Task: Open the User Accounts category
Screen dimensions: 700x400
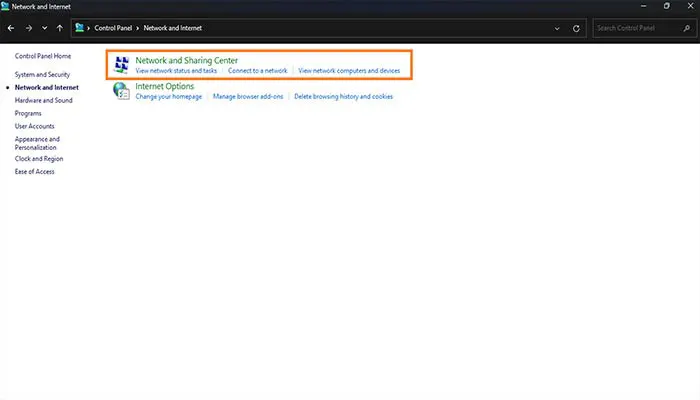Action: click(x=34, y=126)
